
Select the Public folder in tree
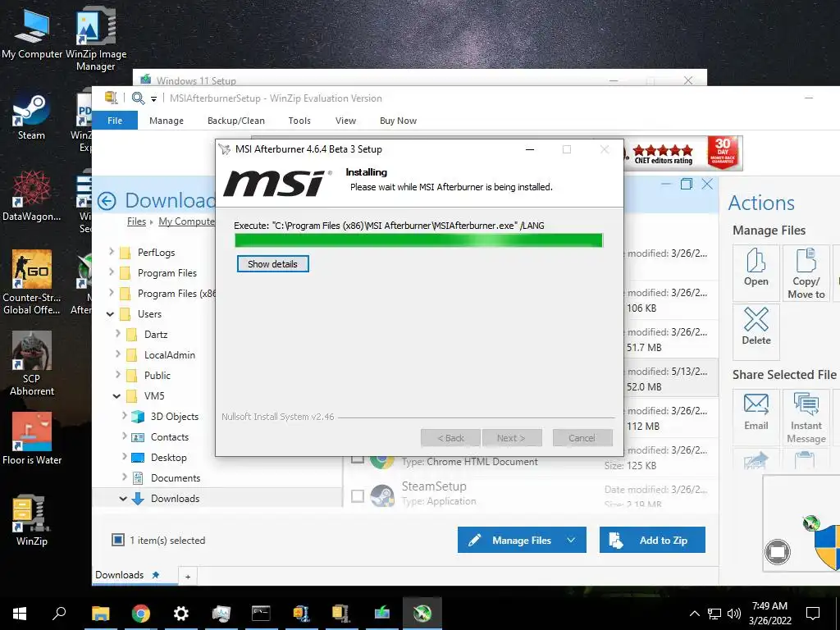click(157, 375)
